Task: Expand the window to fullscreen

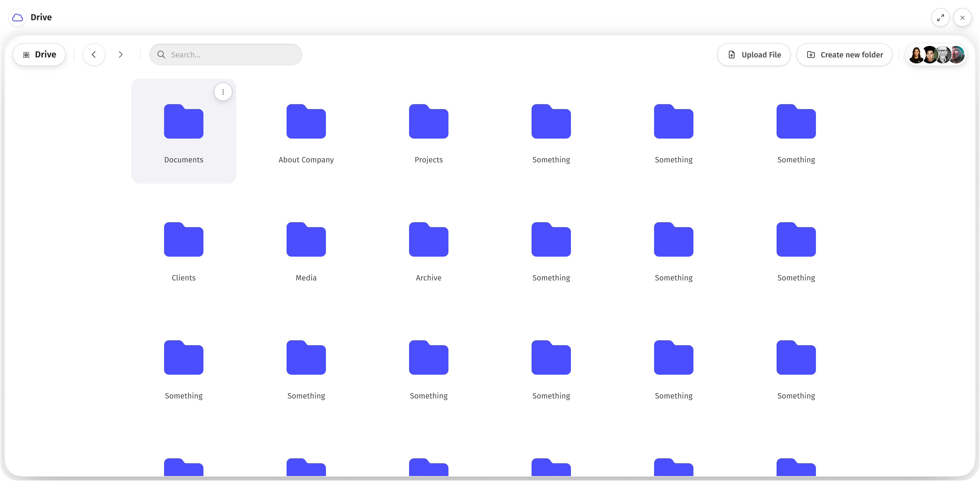Action: [940, 17]
